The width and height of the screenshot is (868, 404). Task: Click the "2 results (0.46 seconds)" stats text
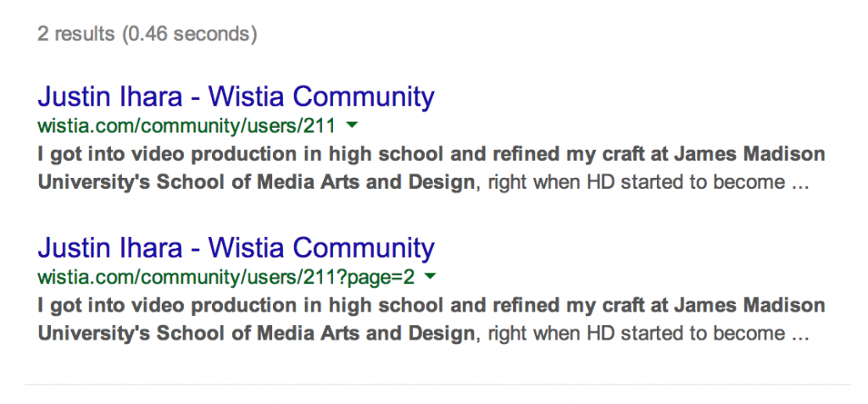(147, 34)
